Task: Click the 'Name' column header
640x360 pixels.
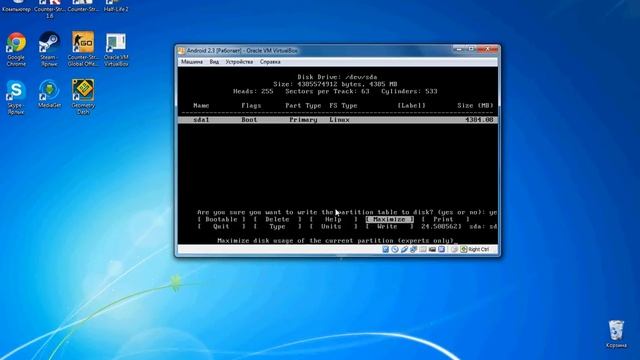Action: click(x=201, y=105)
